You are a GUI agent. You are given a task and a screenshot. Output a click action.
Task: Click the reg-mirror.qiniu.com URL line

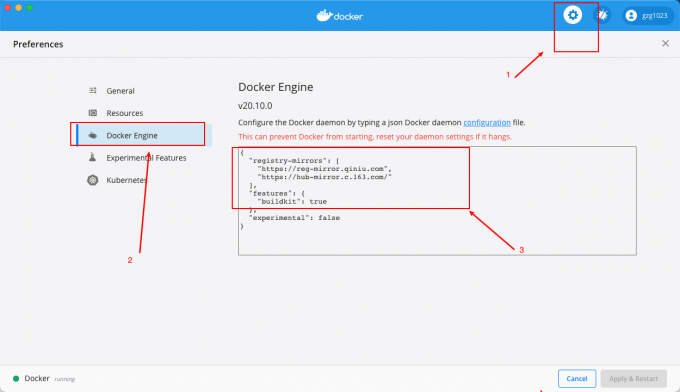[324, 169]
